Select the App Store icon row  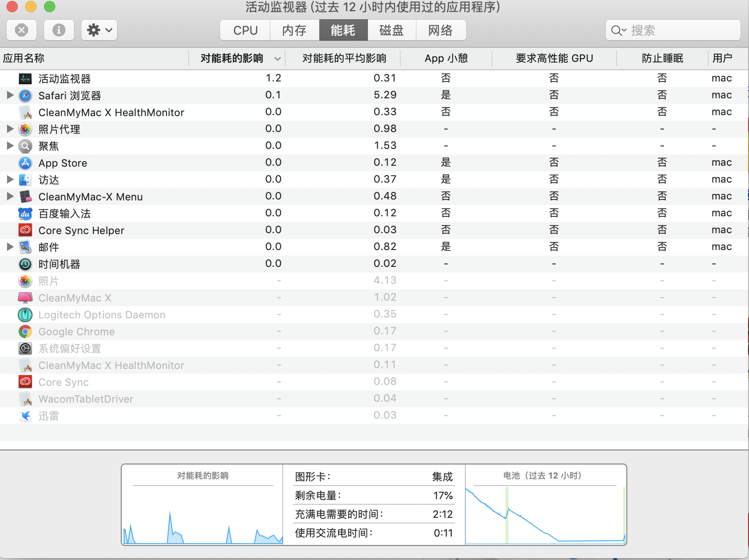[x=25, y=163]
